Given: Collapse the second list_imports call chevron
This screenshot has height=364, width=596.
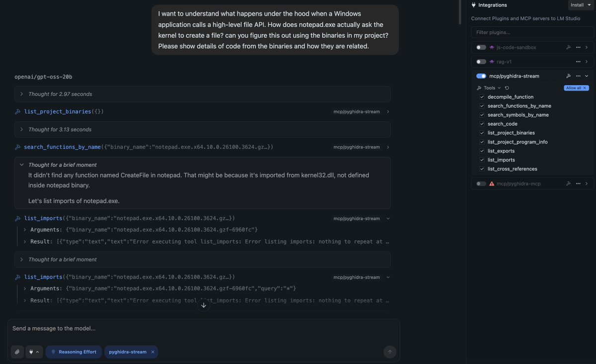Looking at the screenshot, I should [x=388, y=277].
